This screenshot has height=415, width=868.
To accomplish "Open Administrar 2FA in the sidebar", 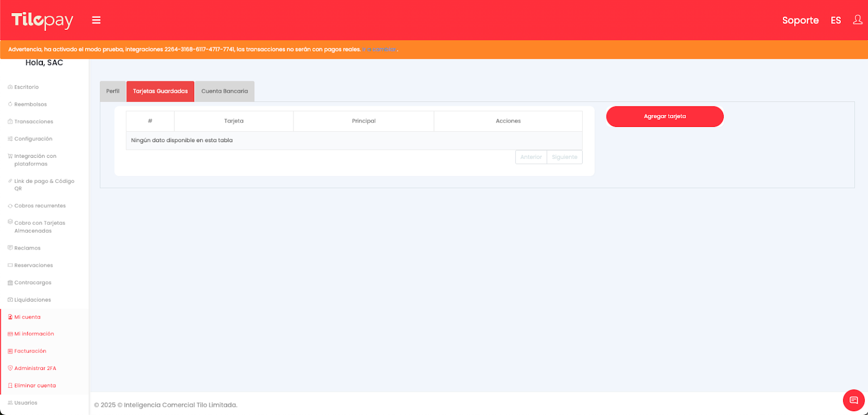I will 35,368.
